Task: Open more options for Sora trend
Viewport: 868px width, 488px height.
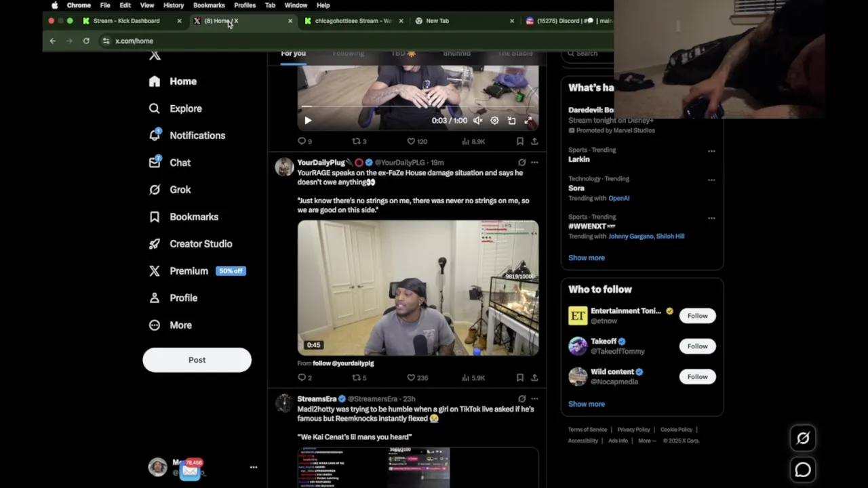Action: click(x=711, y=180)
